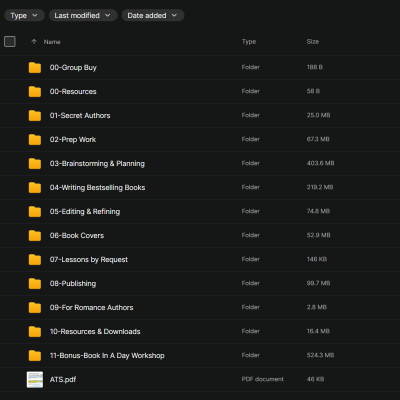Select the 10-Resources & Downloads folder name
The width and height of the screenshot is (400, 400).
[x=95, y=332]
